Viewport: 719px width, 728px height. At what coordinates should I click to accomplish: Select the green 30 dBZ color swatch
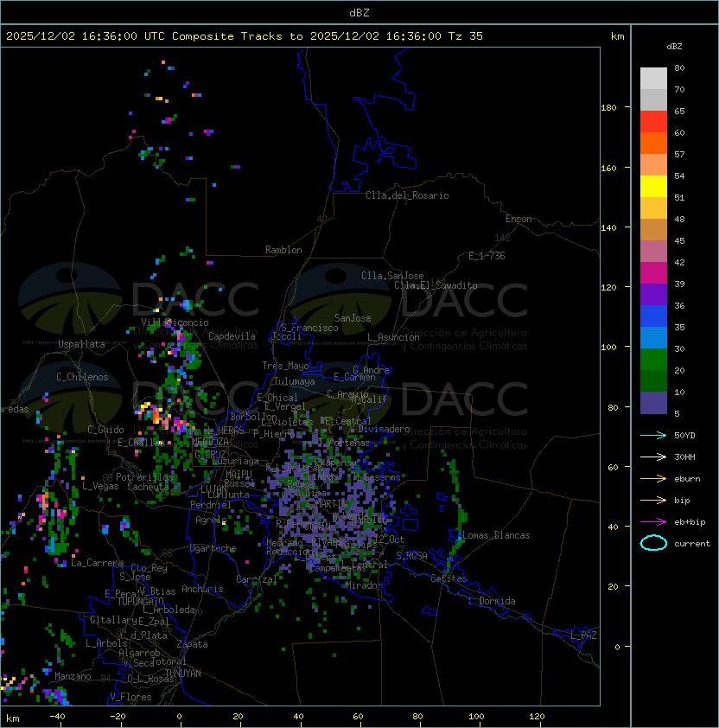[653, 359]
